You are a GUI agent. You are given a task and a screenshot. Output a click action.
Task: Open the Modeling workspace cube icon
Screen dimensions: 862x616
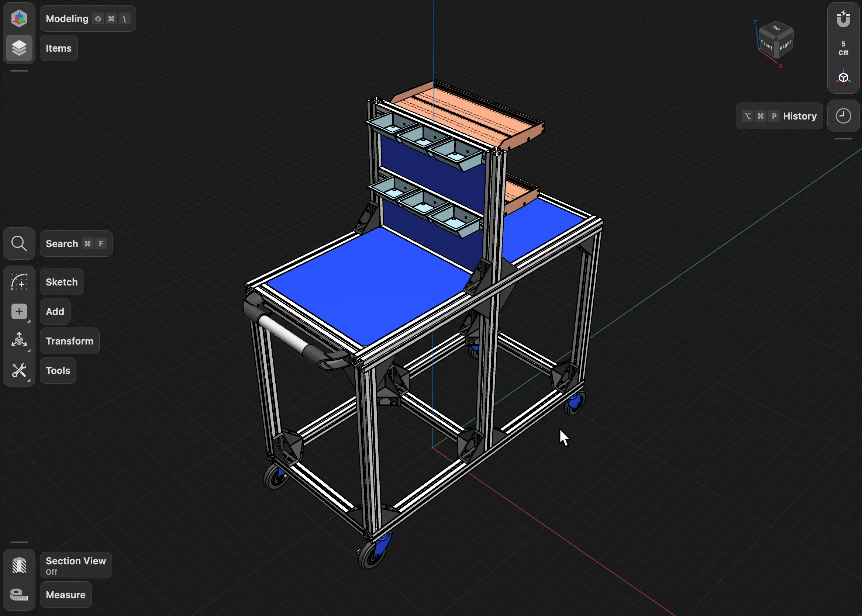tap(19, 18)
